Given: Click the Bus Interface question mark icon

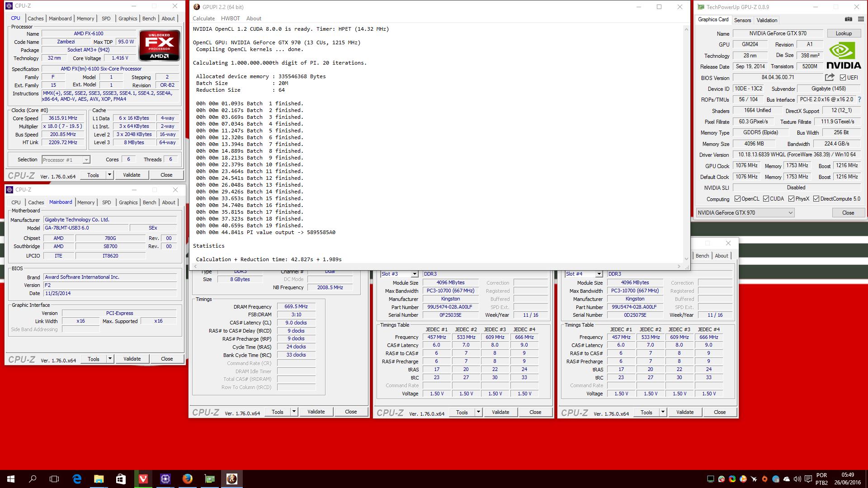Looking at the screenshot, I should (x=859, y=99).
